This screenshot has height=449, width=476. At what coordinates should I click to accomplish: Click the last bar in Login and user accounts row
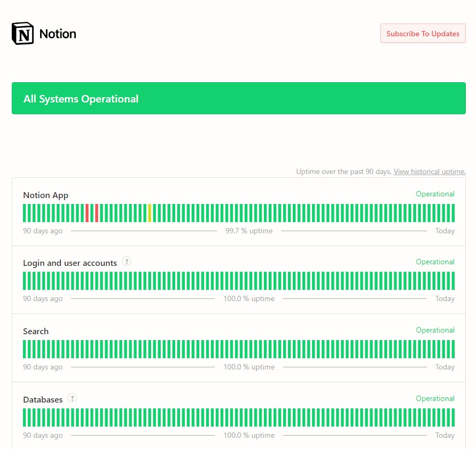(x=453, y=281)
